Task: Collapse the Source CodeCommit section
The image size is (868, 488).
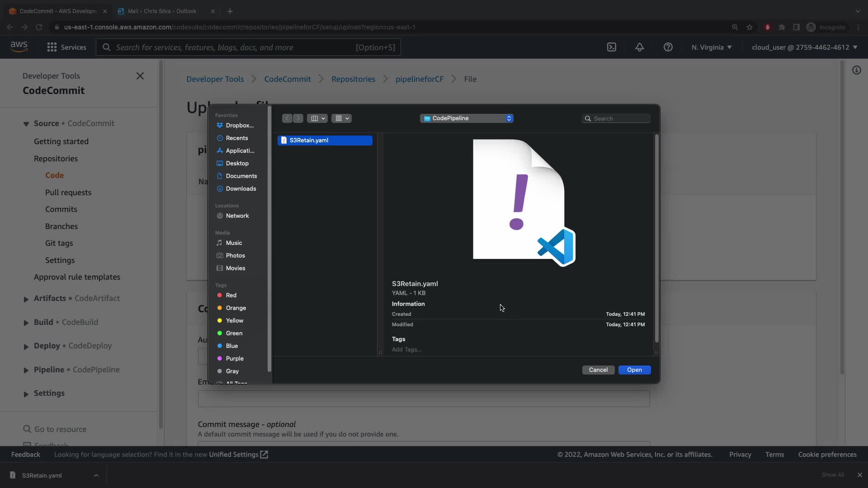Action: [x=26, y=124]
